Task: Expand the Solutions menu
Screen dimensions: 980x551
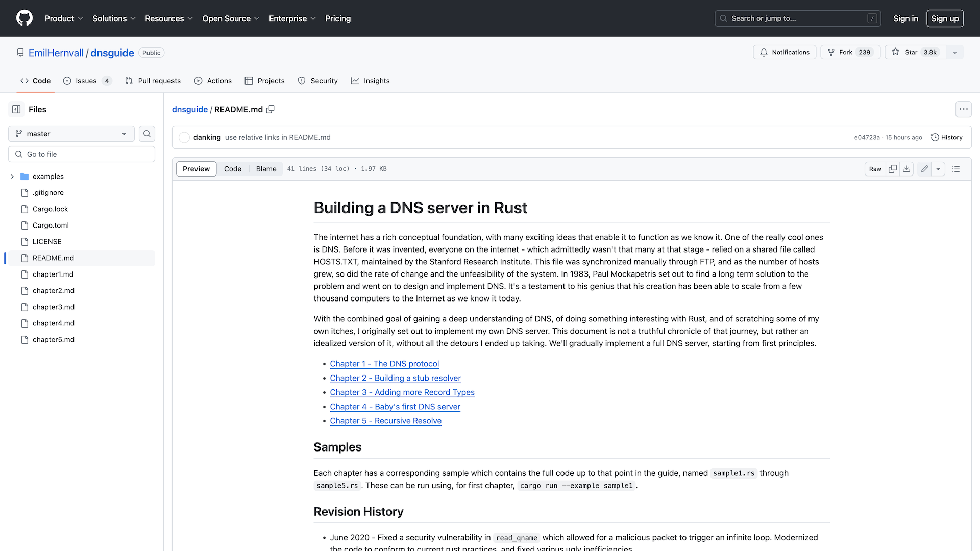Action: click(x=114, y=18)
